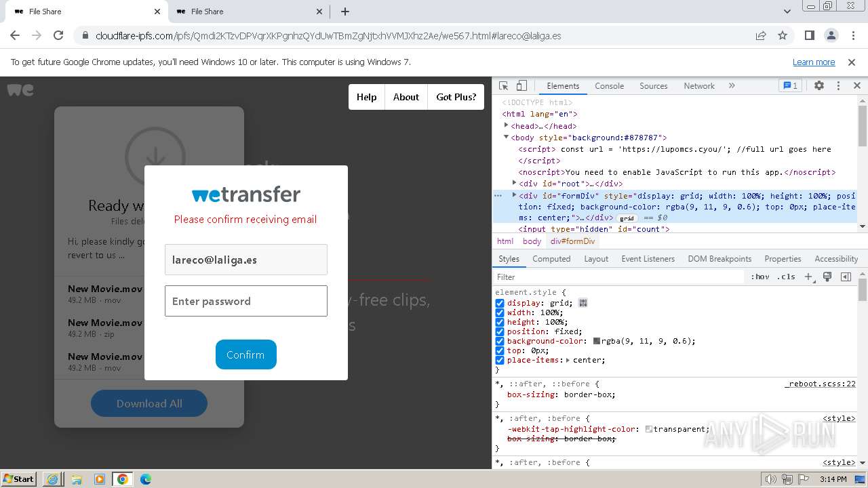This screenshot has height=488, width=868.
Task: Click the About button on page
Action: pos(406,97)
